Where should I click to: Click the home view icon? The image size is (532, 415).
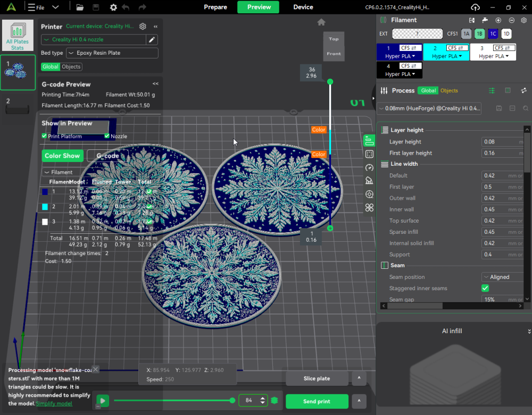(x=321, y=22)
